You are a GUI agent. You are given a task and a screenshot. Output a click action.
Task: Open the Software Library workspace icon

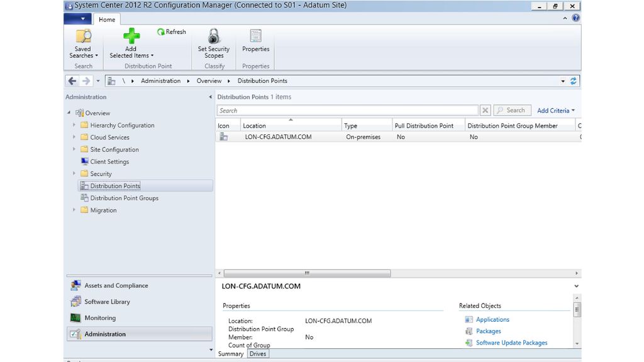click(75, 301)
